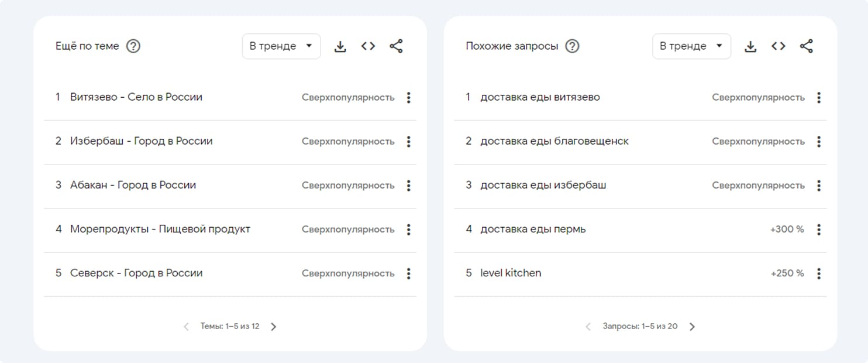868x363 pixels.
Task: Open topic Абакан - Город в России
Action: tap(133, 185)
